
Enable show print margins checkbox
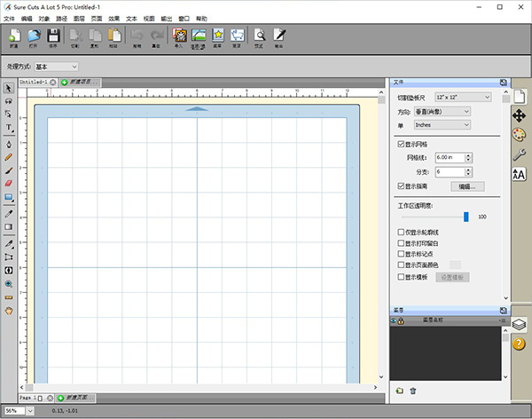401,243
